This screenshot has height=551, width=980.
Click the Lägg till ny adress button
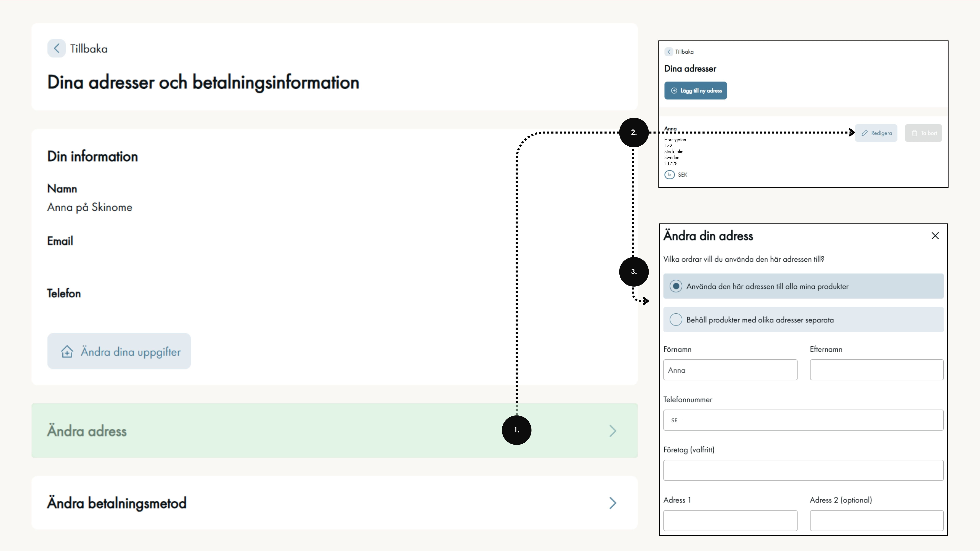click(x=695, y=90)
